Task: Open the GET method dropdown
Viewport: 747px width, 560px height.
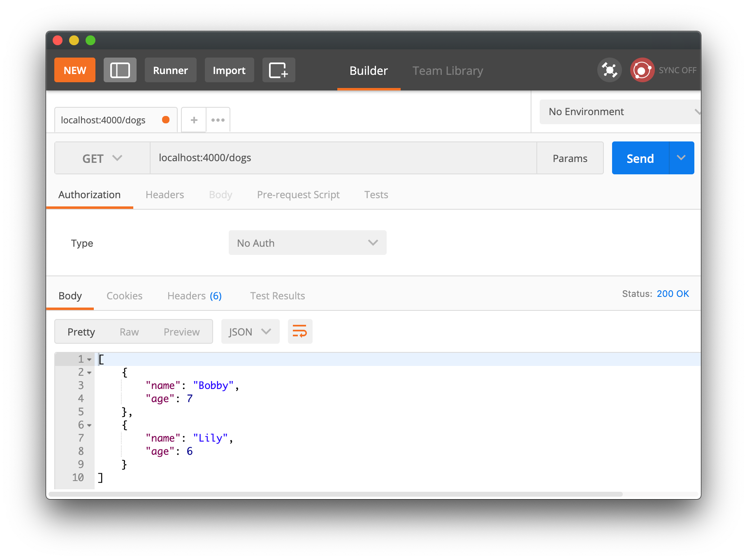Action: 102,158
